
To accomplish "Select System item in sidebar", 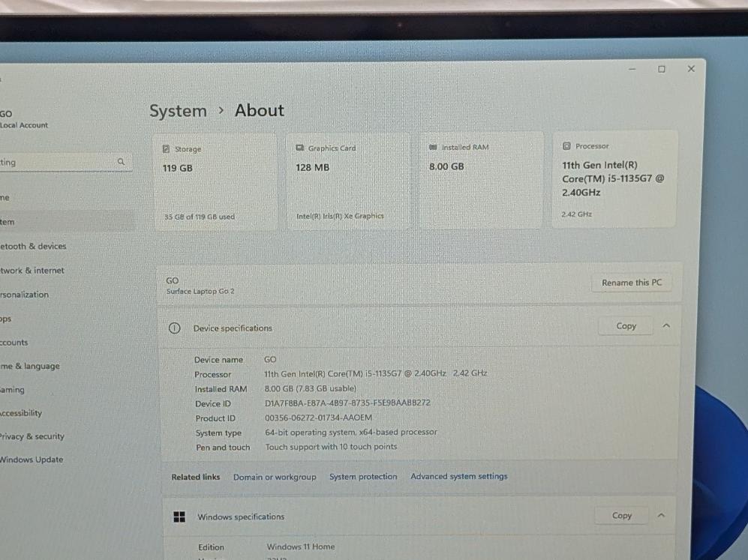I will (x=66, y=222).
